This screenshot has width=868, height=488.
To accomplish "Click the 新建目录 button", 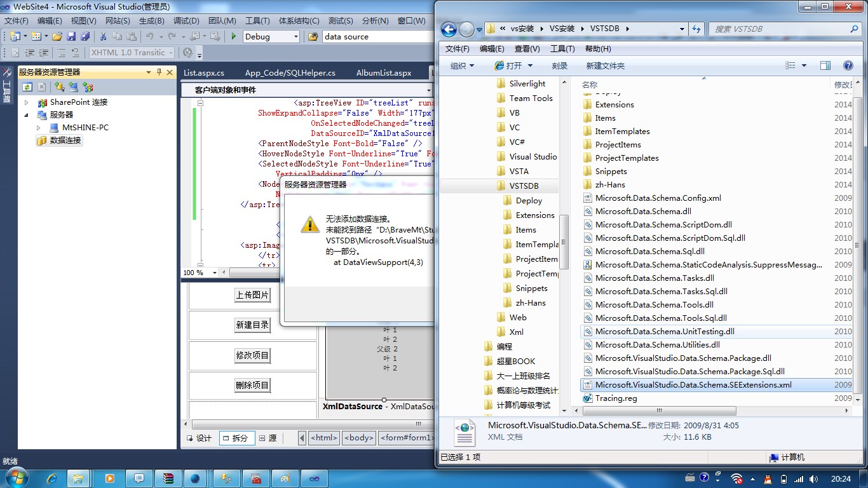I will pos(252,325).
